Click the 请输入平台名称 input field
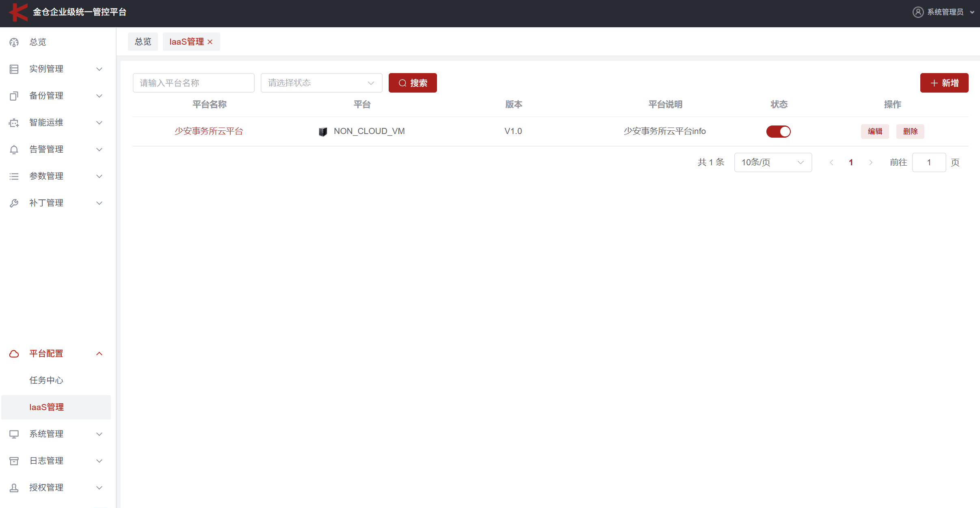The width and height of the screenshot is (980, 508). pos(193,83)
